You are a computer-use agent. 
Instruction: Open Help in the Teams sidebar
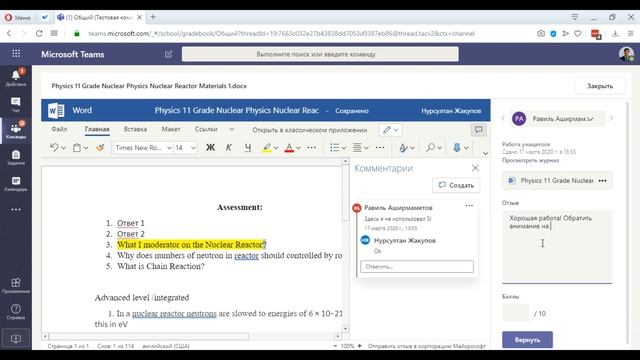[16, 311]
